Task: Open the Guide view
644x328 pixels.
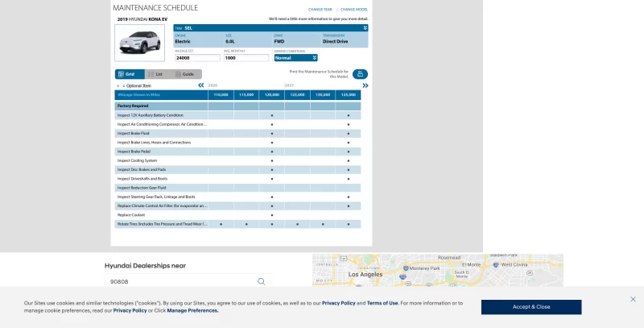Action: coord(184,74)
